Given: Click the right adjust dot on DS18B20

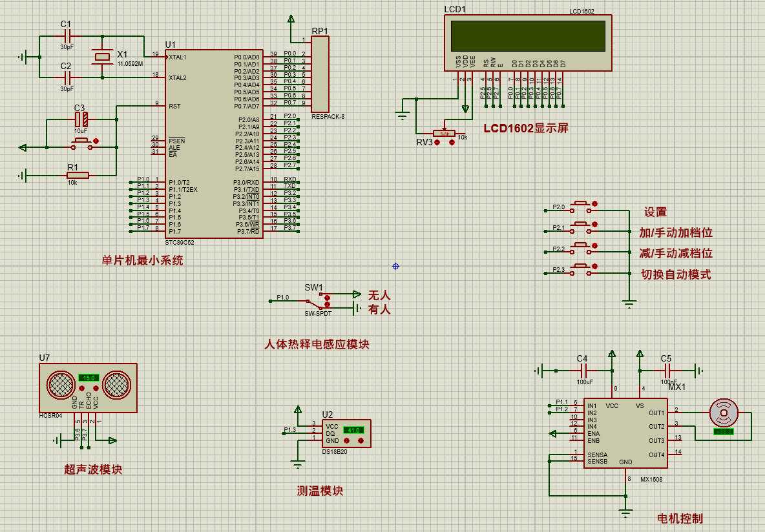Looking at the screenshot, I should pos(361,440).
